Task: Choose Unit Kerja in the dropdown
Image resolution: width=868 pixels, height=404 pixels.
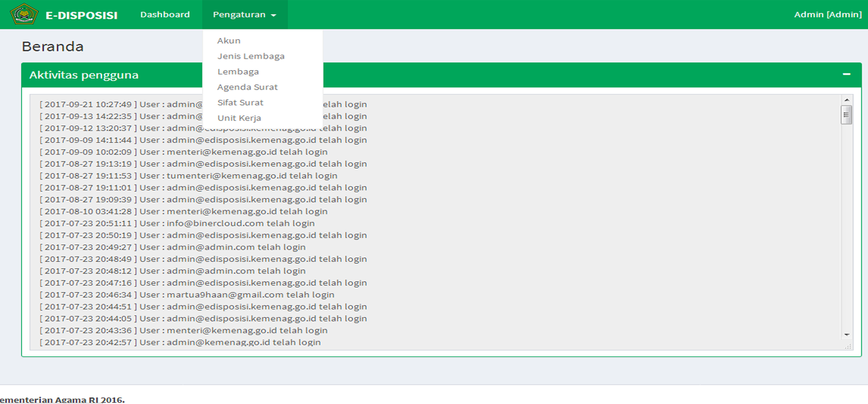Action: 239,118
